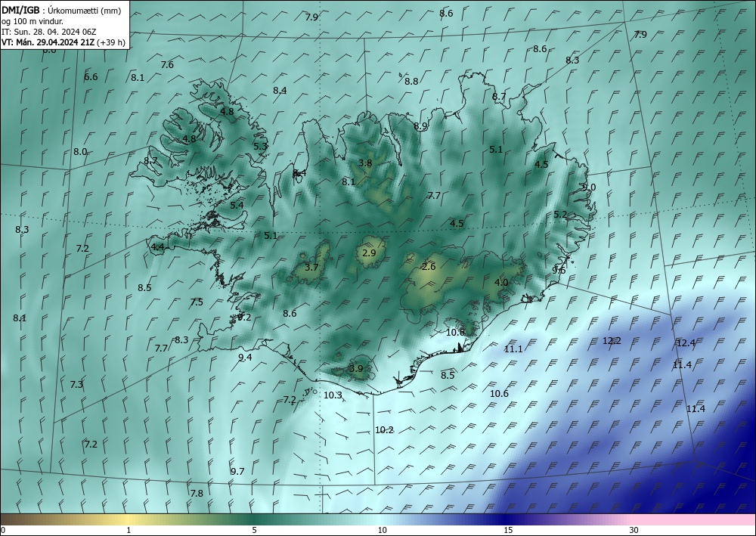Click the 5.4 value in the west
Screen dimensions: 756x536
click(x=237, y=206)
